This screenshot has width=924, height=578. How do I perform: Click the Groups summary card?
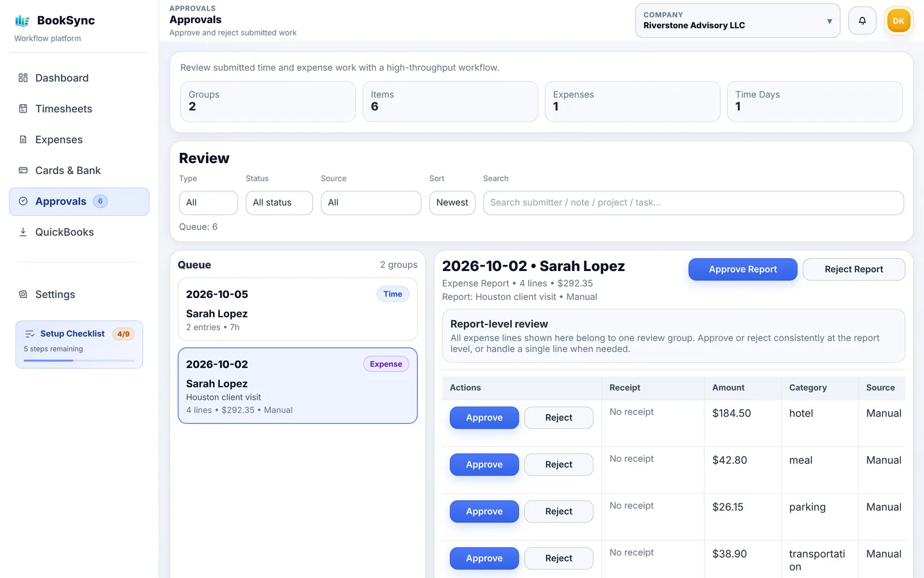(268, 101)
